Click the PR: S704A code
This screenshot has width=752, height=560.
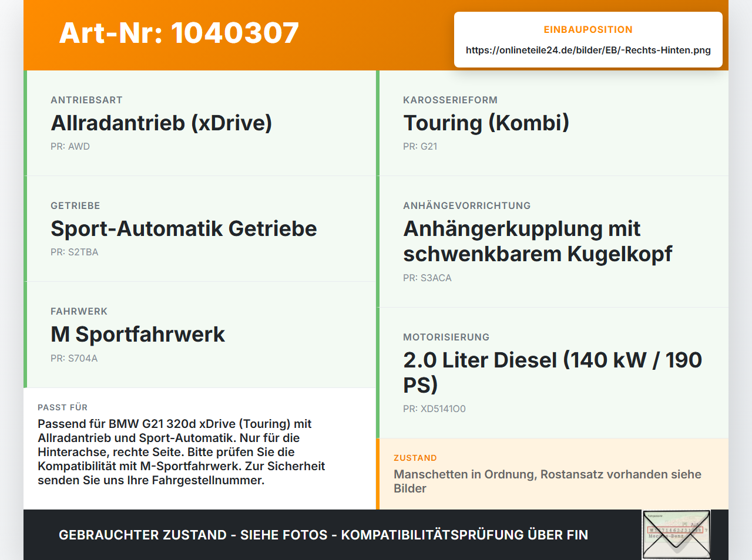click(x=74, y=358)
